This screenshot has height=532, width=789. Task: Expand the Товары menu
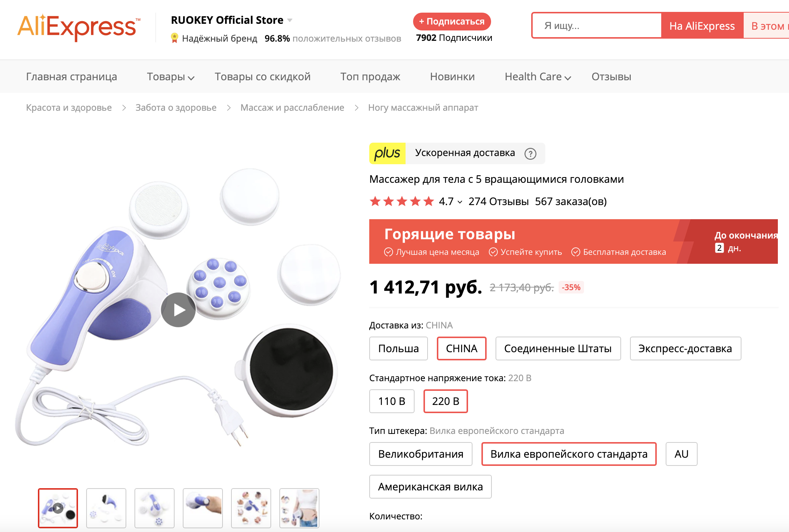click(171, 77)
